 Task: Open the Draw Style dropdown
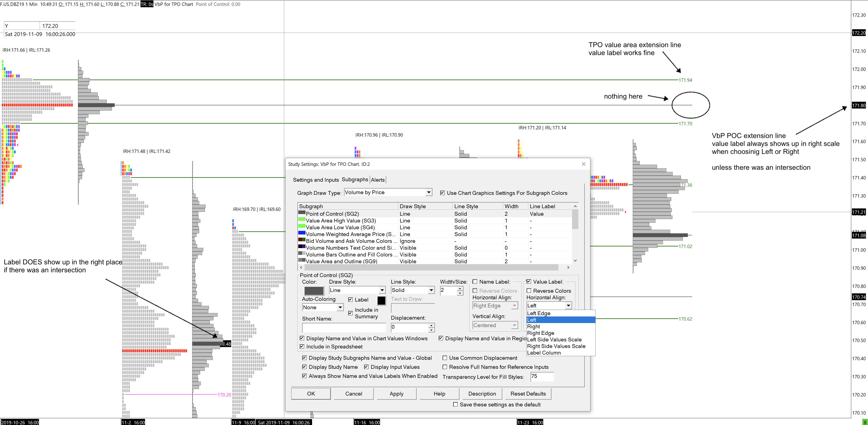click(382, 290)
